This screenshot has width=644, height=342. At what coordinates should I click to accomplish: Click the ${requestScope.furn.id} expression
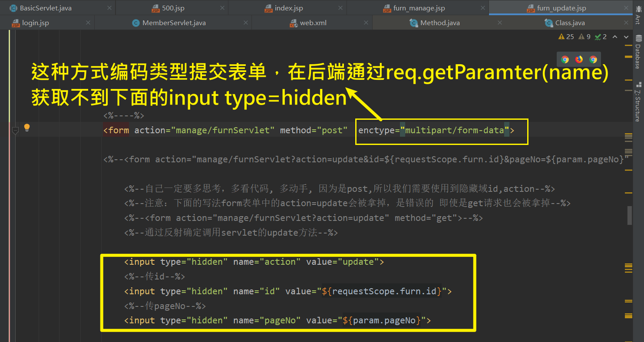[382, 291]
